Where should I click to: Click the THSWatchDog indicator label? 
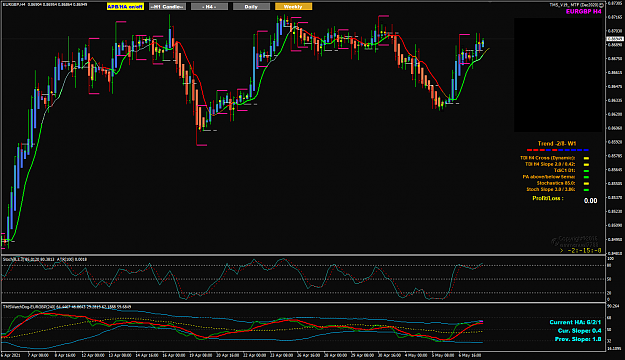pyautogui.click(x=67, y=307)
